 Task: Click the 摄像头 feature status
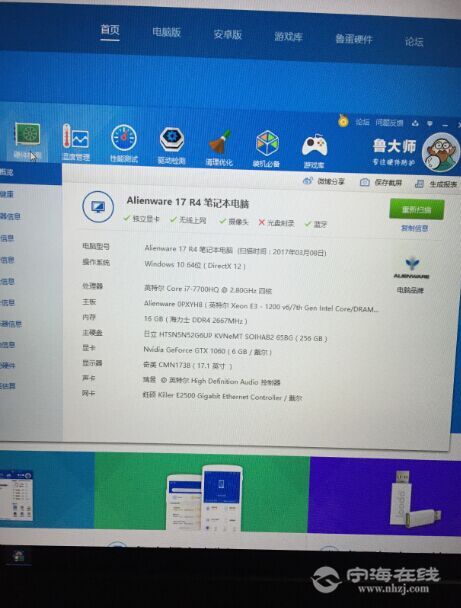[x=233, y=221]
